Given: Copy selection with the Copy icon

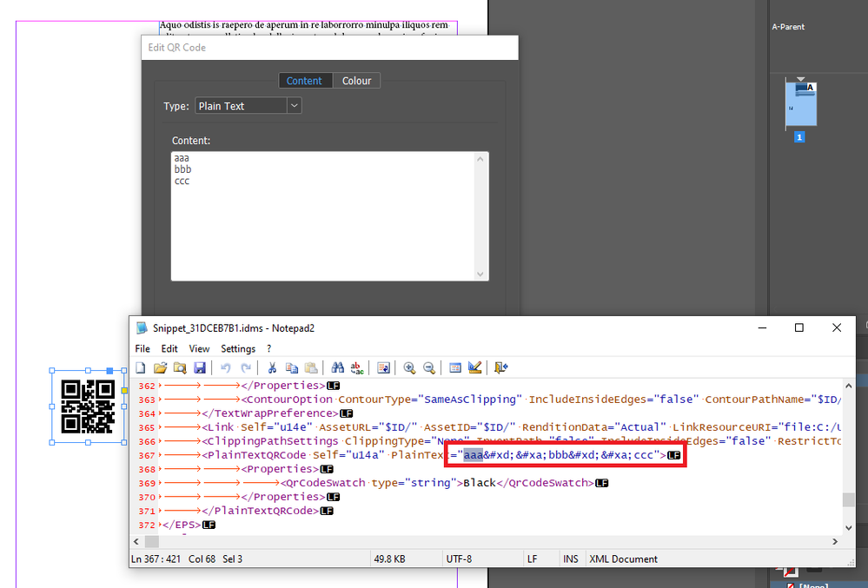Looking at the screenshot, I should coord(292,368).
